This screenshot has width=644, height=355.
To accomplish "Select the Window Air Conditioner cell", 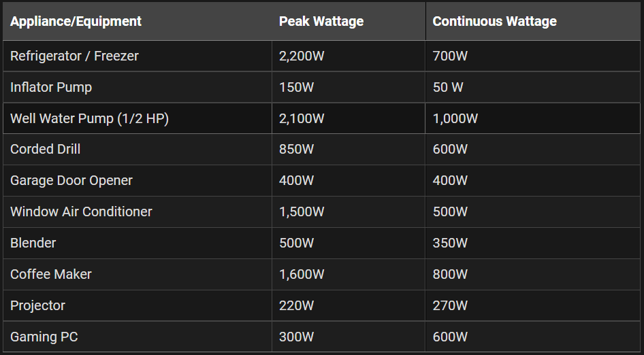I will tap(138, 212).
